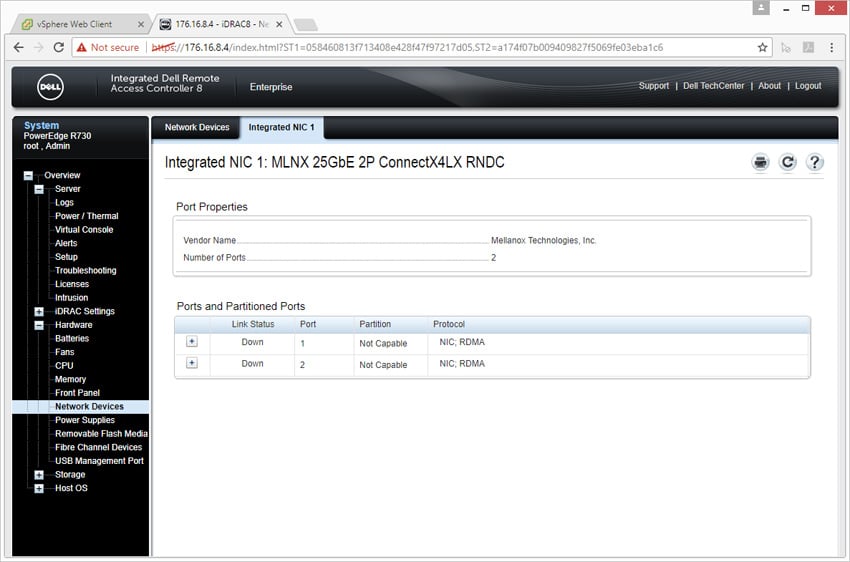
Task: Open the Chrome three-dot menu
Action: [832, 47]
